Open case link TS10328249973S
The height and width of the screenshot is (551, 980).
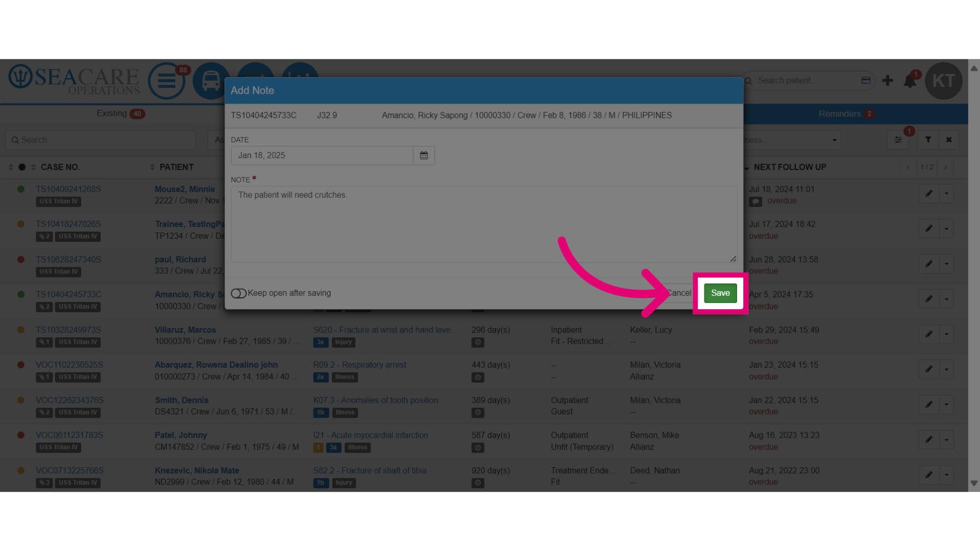pos(68,330)
